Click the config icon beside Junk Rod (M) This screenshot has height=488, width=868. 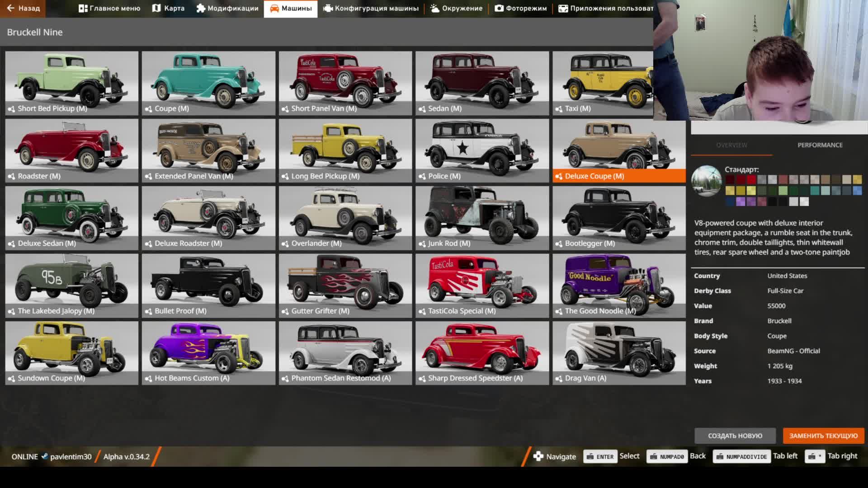click(422, 244)
